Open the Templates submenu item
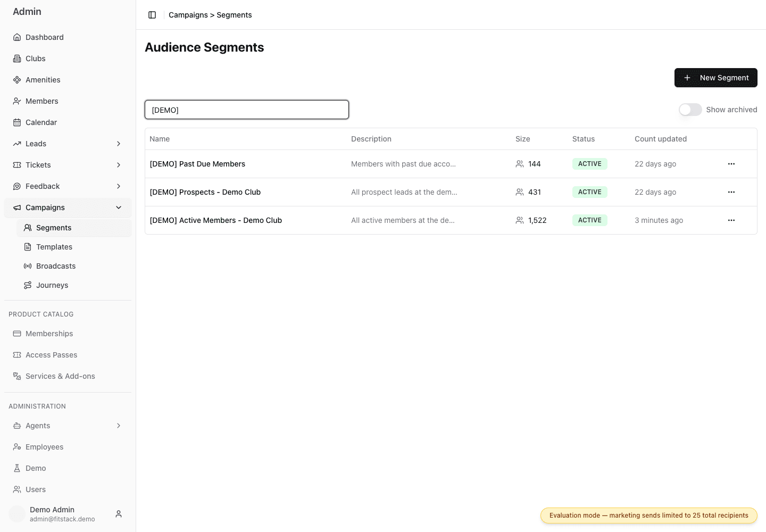Image resolution: width=766 pixels, height=532 pixels. click(x=74, y=247)
